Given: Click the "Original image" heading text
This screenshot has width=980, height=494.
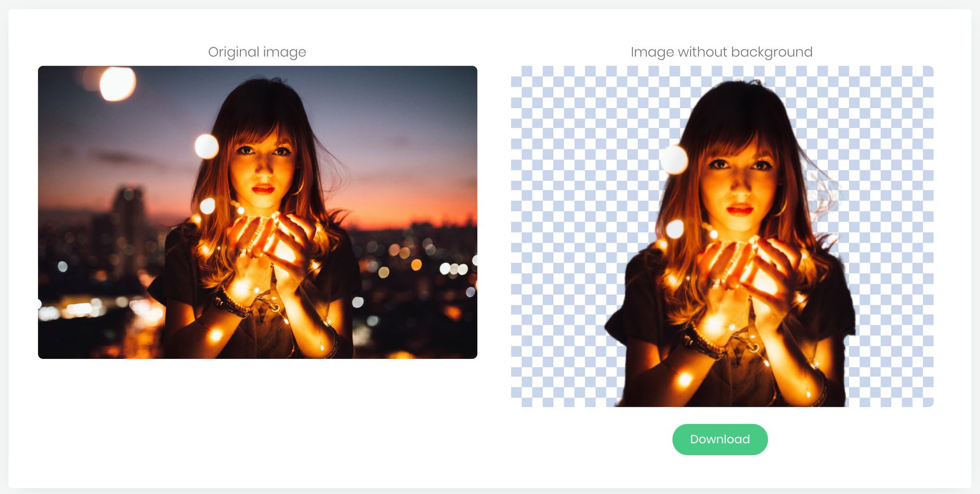Looking at the screenshot, I should tap(257, 52).
